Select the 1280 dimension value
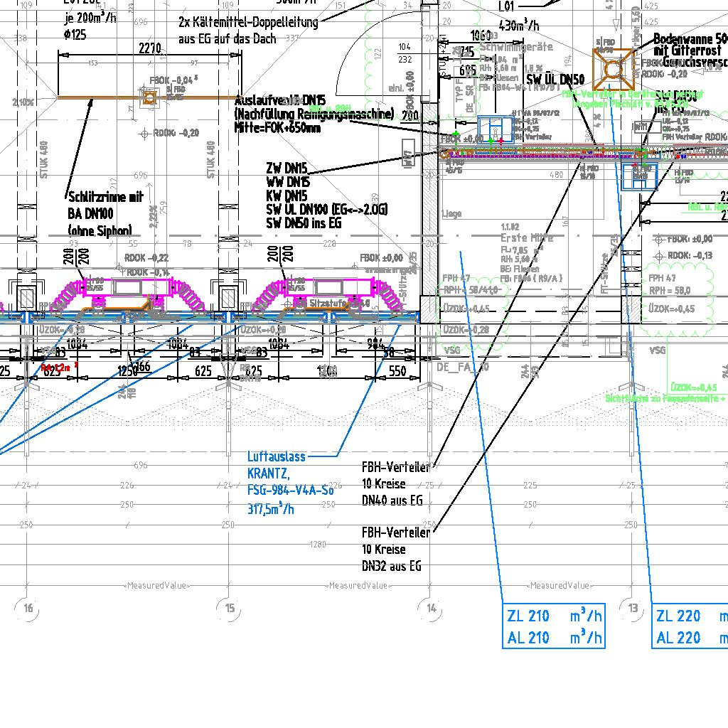Image resolution: width=728 pixels, height=728 pixels. coord(318,544)
